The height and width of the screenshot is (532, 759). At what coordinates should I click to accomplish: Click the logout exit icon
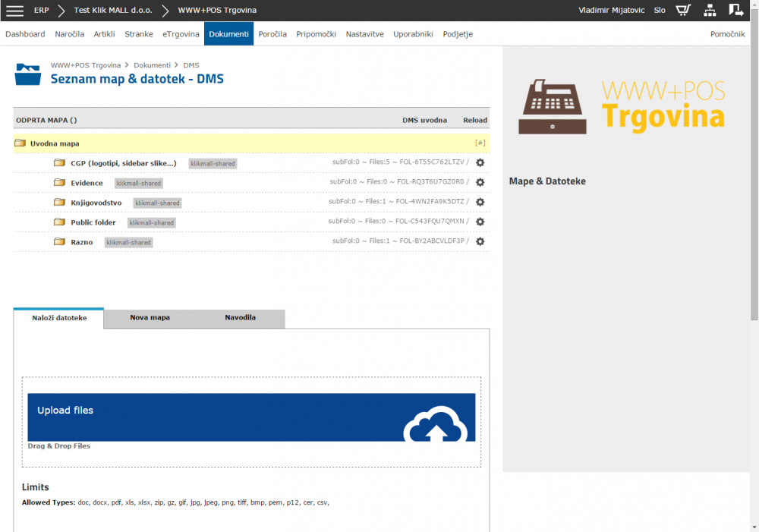735,11
